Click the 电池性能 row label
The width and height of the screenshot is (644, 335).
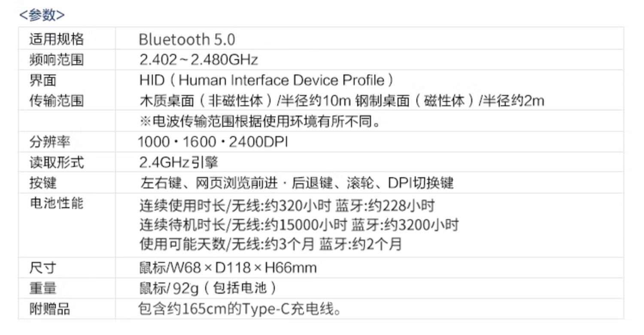point(56,203)
